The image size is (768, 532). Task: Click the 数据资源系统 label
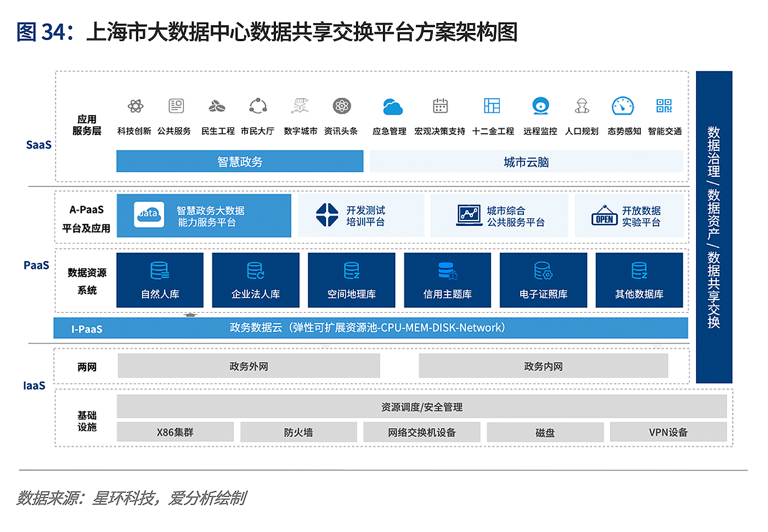click(x=87, y=281)
